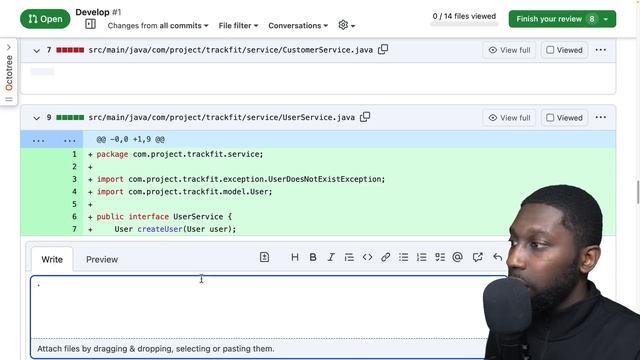
Task: Copy UserService.java file path
Action: pyautogui.click(x=365, y=117)
